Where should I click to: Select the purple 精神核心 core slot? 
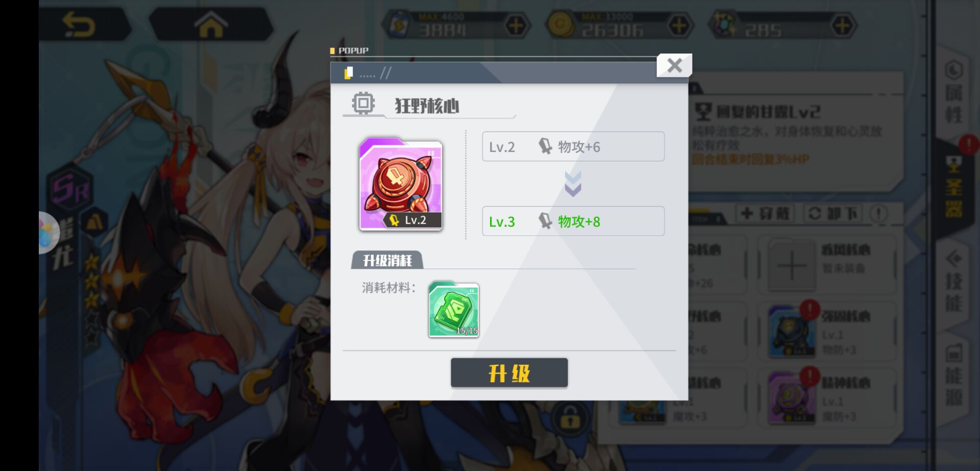[x=827, y=397]
